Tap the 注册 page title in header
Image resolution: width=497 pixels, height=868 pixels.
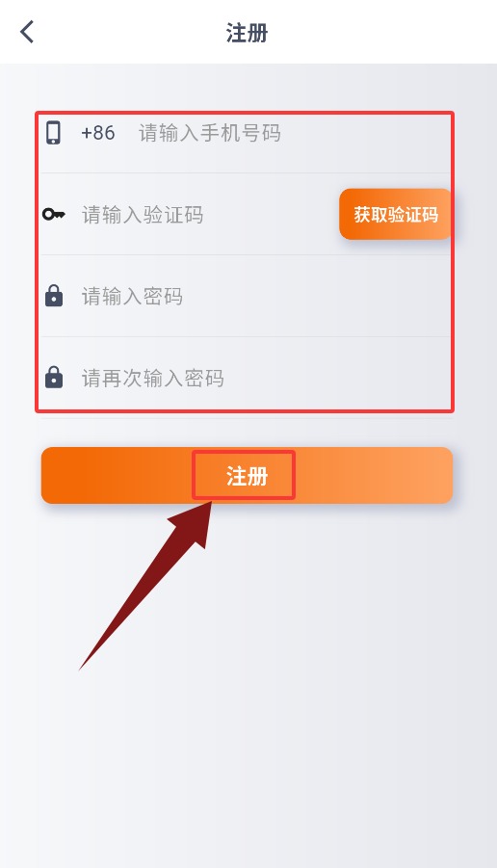tap(247, 33)
